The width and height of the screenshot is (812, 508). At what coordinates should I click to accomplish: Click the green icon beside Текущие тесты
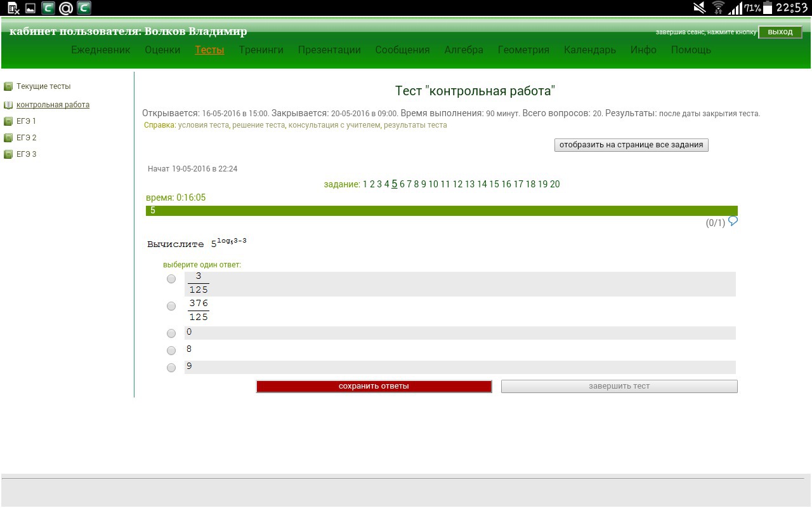coord(8,86)
